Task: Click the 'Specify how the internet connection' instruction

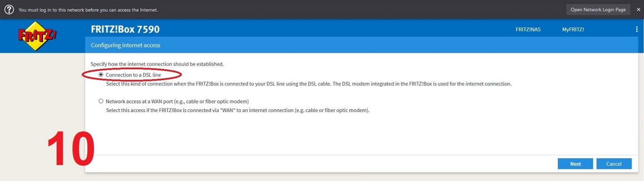Action: pos(157,64)
